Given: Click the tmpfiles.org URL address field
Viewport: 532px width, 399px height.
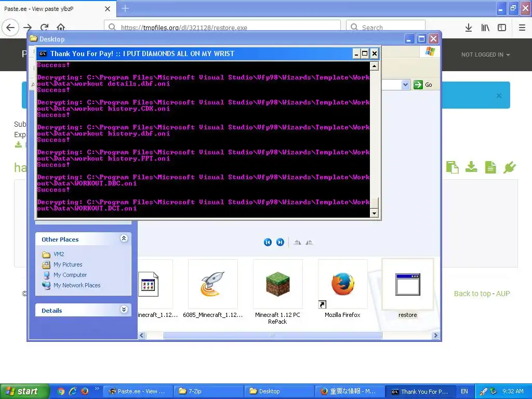Looking at the screenshot, I should click(222, 28).
